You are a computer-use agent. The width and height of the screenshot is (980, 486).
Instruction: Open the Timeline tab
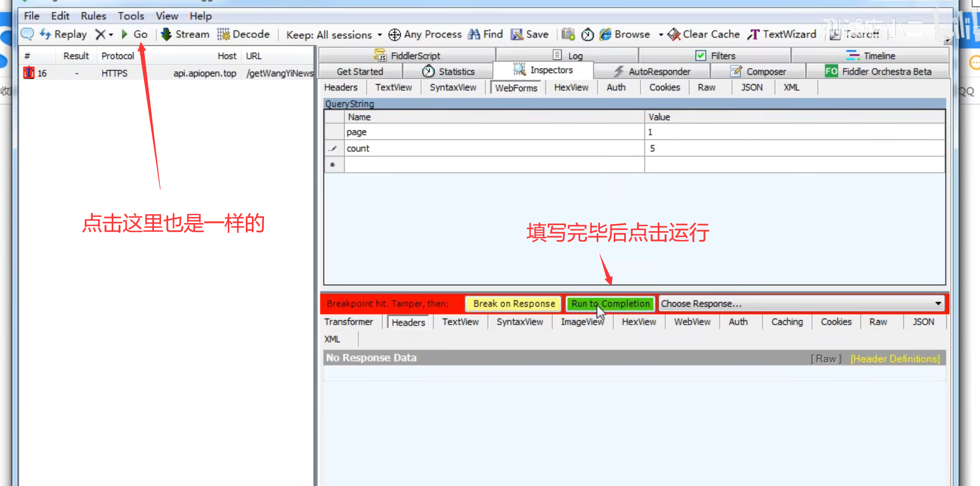871,55
